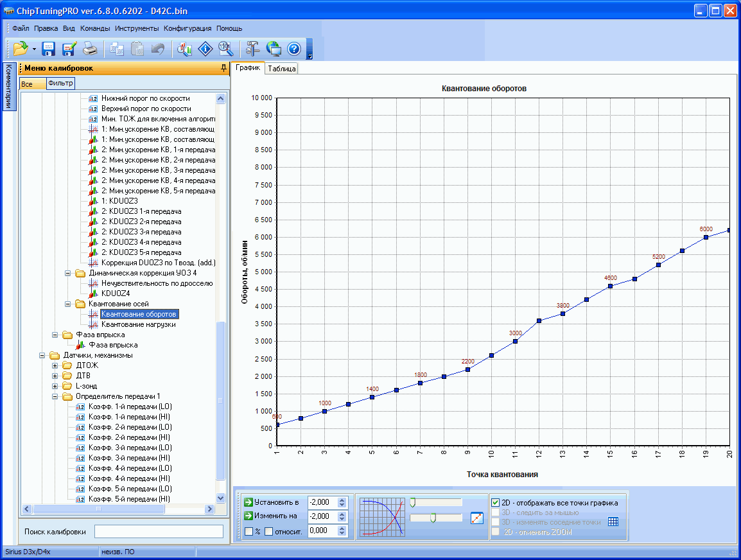Save the file with the floppy disk icon
741x560 pixels.
point(49,49)
